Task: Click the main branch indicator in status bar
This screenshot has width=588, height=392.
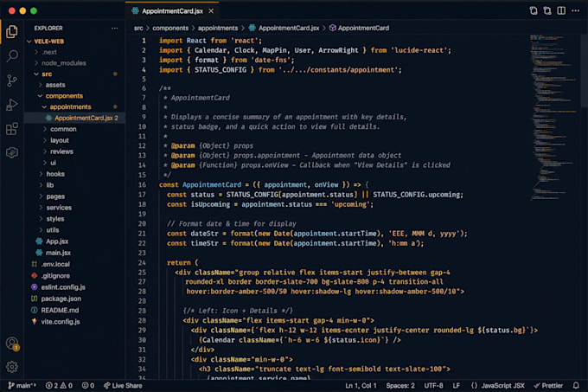Action: point(22,386)
